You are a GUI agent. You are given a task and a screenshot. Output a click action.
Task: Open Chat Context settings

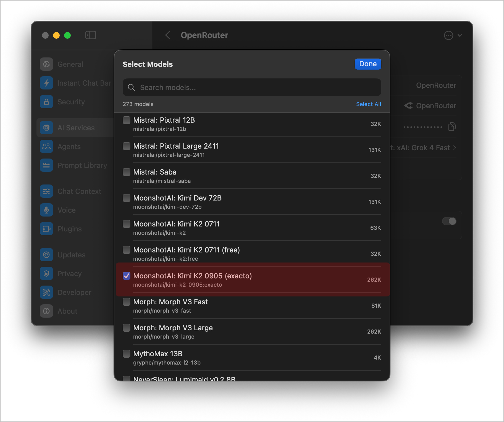[x=79, y=191]
